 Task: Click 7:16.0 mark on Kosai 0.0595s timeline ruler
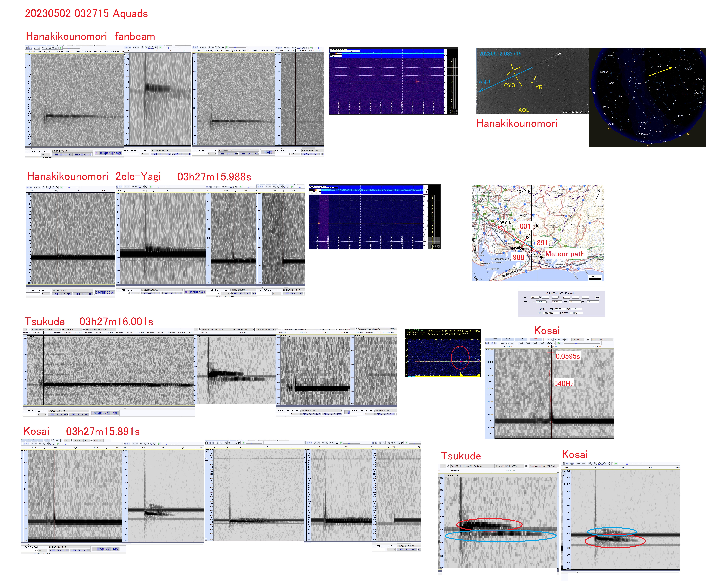(552, 346)
